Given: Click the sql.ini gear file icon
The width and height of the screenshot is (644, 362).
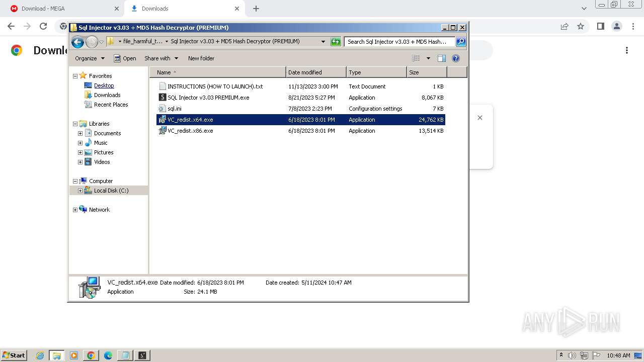Looking at the screenshot, I should [162, 109].
